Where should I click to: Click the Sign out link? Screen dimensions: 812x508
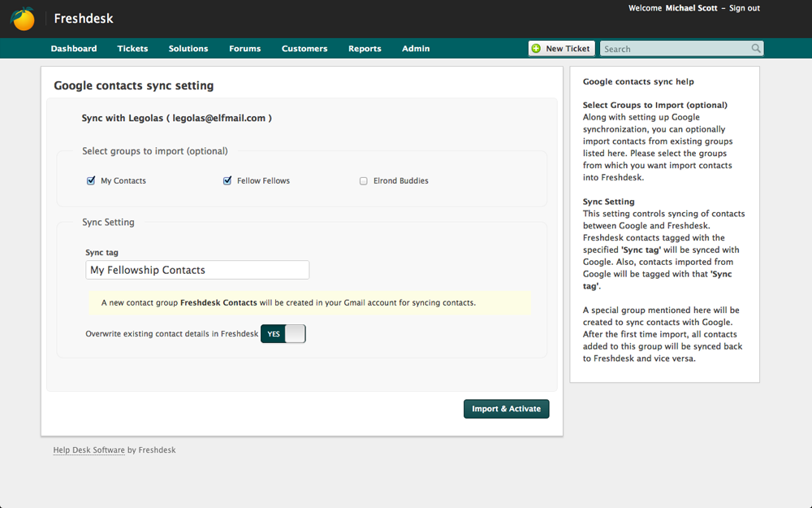(745, 8)
